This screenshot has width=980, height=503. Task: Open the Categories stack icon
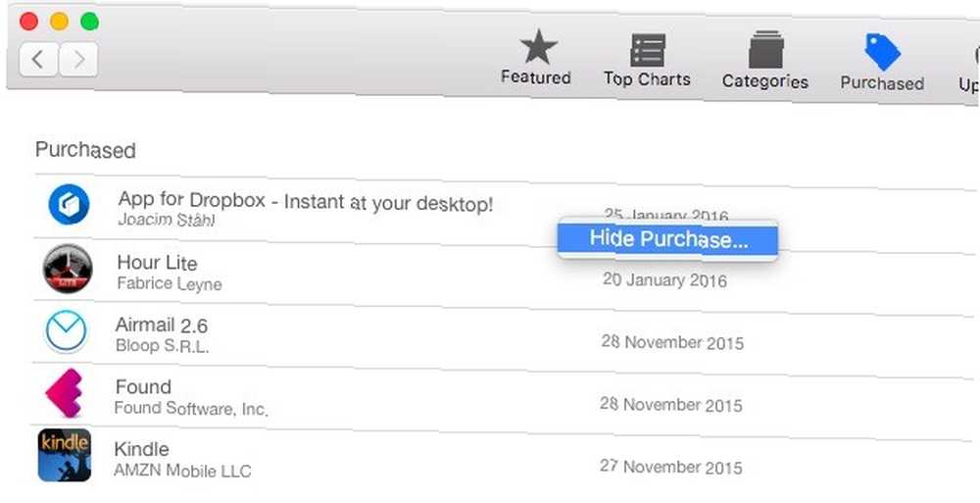pyautogui.click(x=765, y=49)
